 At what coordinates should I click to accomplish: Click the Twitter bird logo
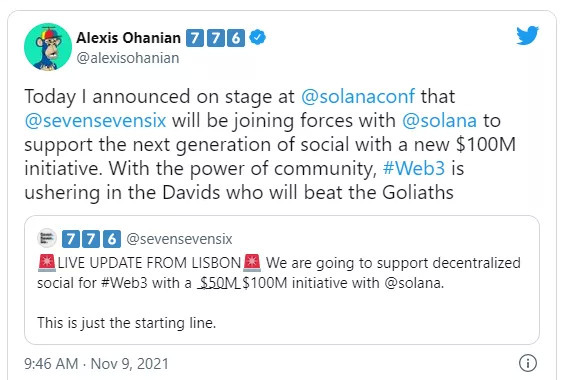[527, 35]
